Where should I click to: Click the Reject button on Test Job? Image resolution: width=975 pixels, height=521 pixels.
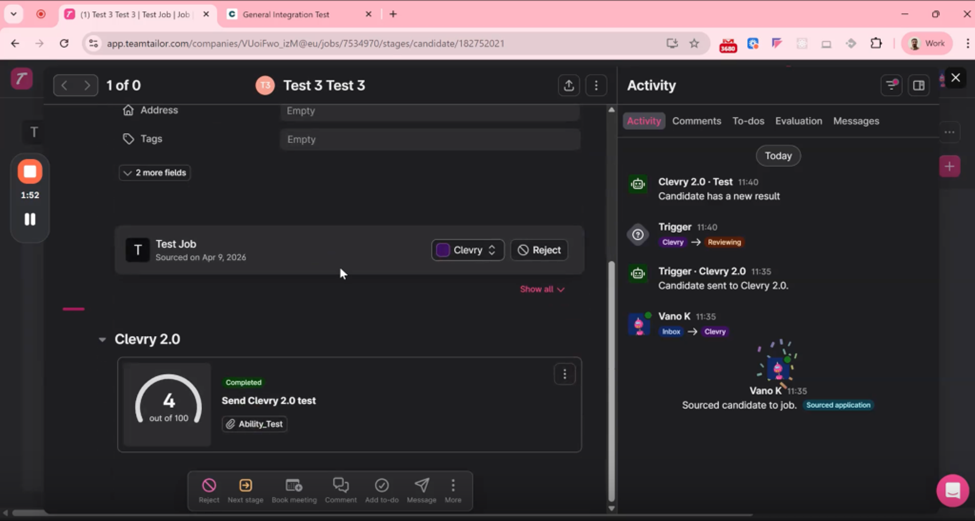(x=539, y=250)
